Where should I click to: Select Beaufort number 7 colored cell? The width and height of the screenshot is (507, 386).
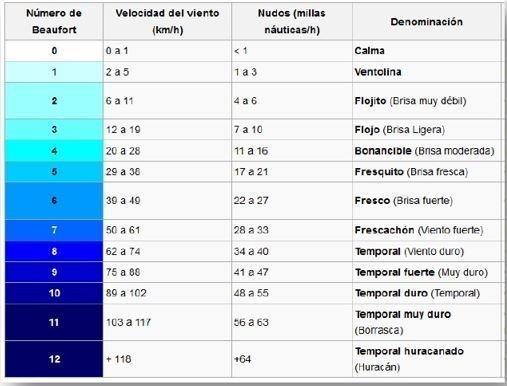[x=54, y=230]
